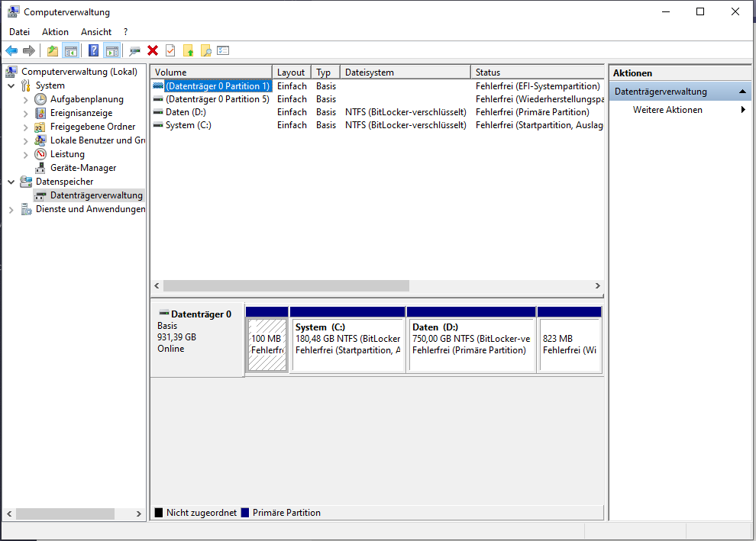This screenshot has width=756, height=541.
Task: Collapse the Datenspeicher node
Action: [11, 182]
